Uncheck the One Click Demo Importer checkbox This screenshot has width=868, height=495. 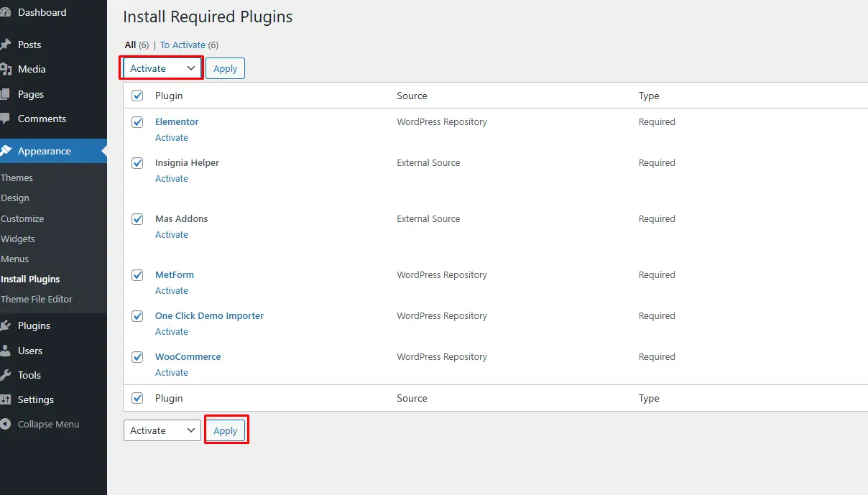point(137,316)
